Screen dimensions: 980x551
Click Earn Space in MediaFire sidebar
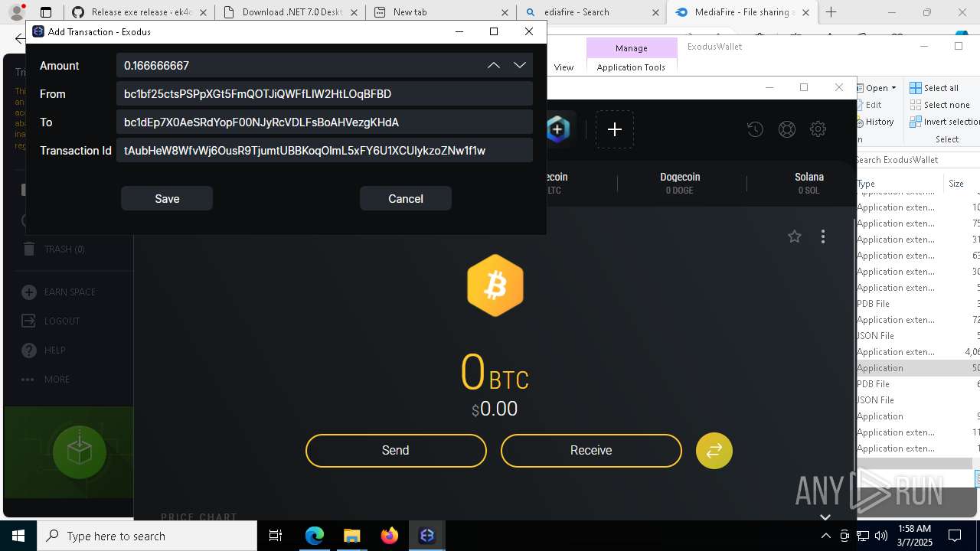(x=59, y=292)
